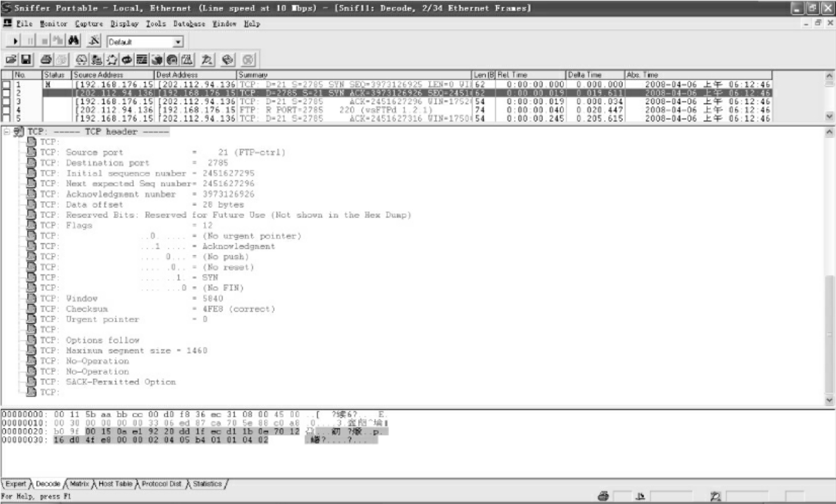Switch to the Statistics tab

tap(207, 484)
